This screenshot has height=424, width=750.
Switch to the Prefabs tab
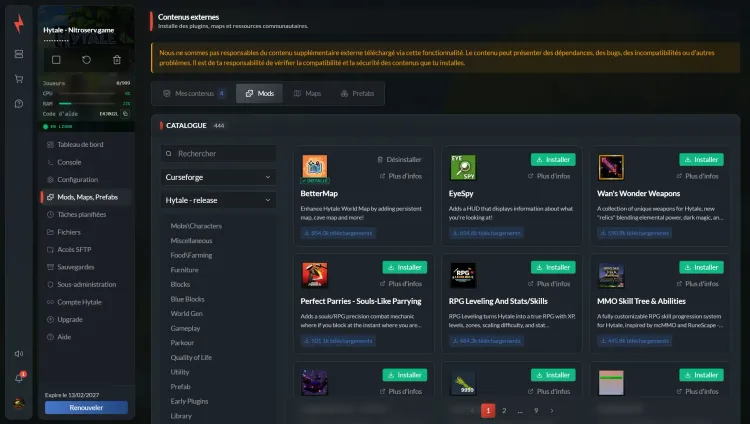coord(357,93)
